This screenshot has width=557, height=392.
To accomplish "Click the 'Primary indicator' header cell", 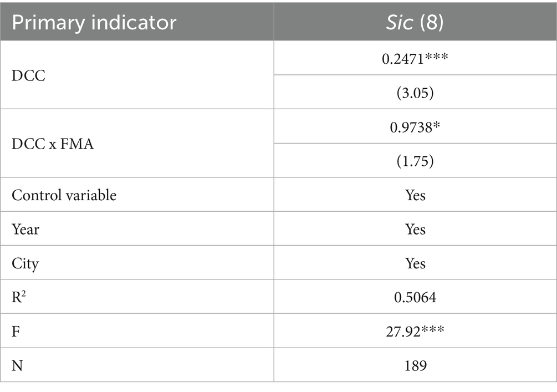I will click(x=94, y=22).
